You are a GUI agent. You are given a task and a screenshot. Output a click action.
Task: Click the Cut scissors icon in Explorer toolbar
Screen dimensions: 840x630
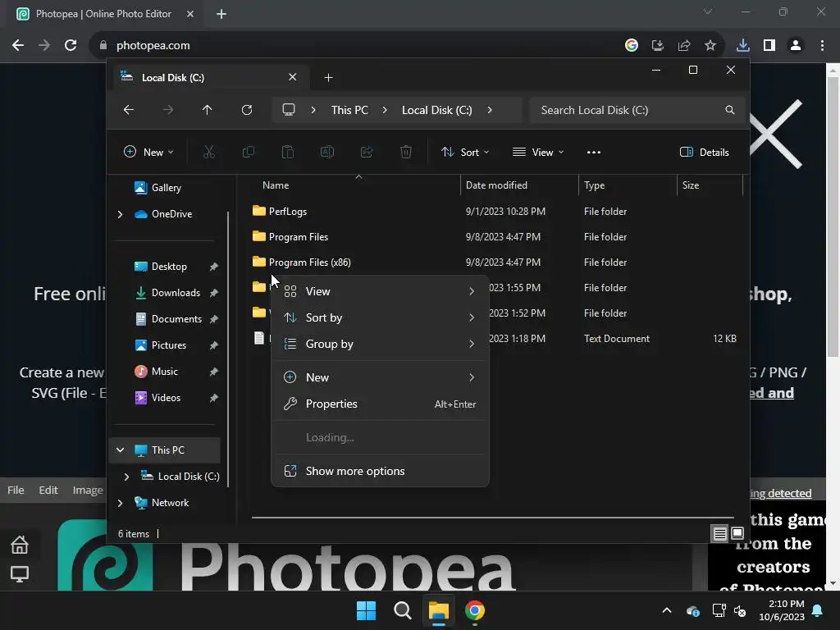209,152
